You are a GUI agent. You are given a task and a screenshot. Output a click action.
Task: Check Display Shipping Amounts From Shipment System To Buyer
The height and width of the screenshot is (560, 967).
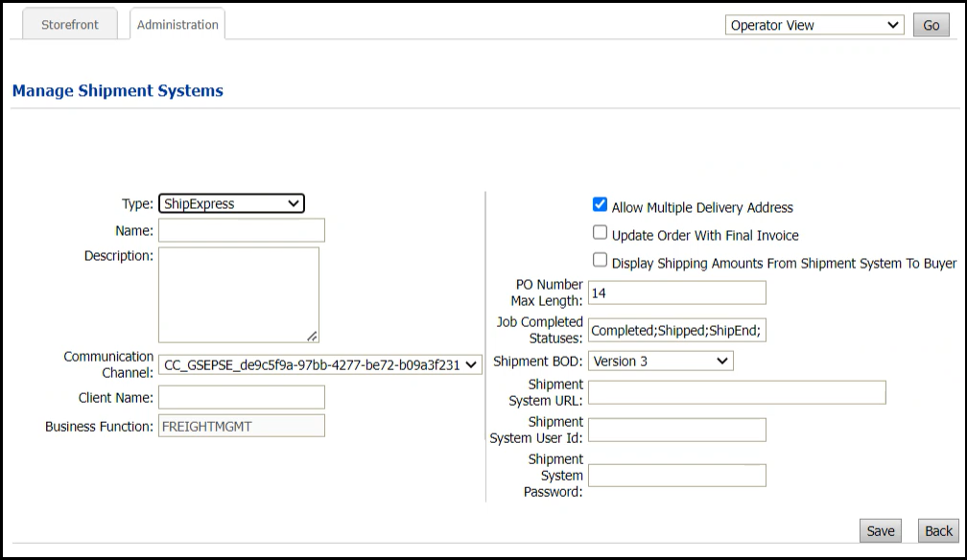[x=600, y=260]
